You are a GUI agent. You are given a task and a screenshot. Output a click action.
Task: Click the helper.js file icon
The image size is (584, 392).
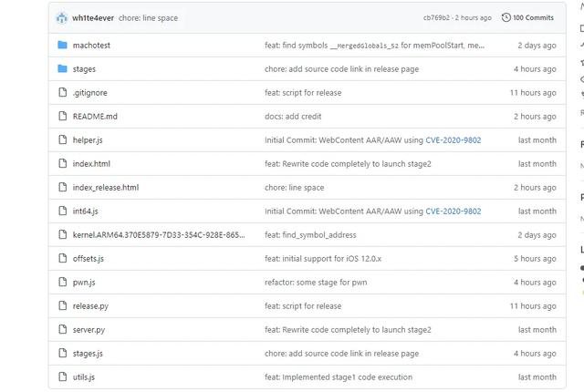(x=63, y=139)
